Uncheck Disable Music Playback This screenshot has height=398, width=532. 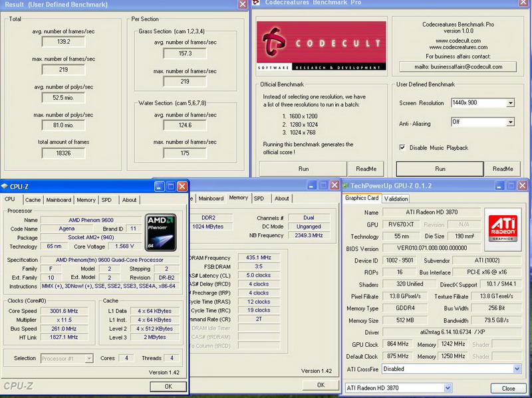(402, 148)
